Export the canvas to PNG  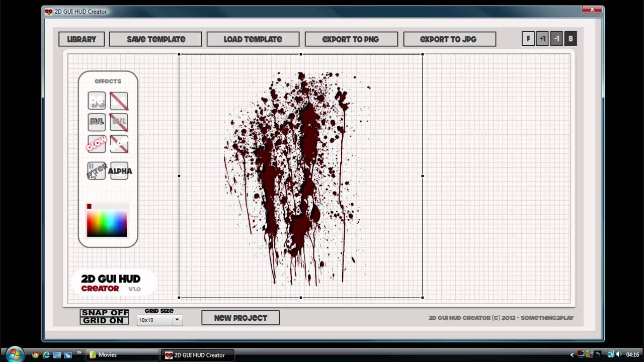click(x=351, y=39)
